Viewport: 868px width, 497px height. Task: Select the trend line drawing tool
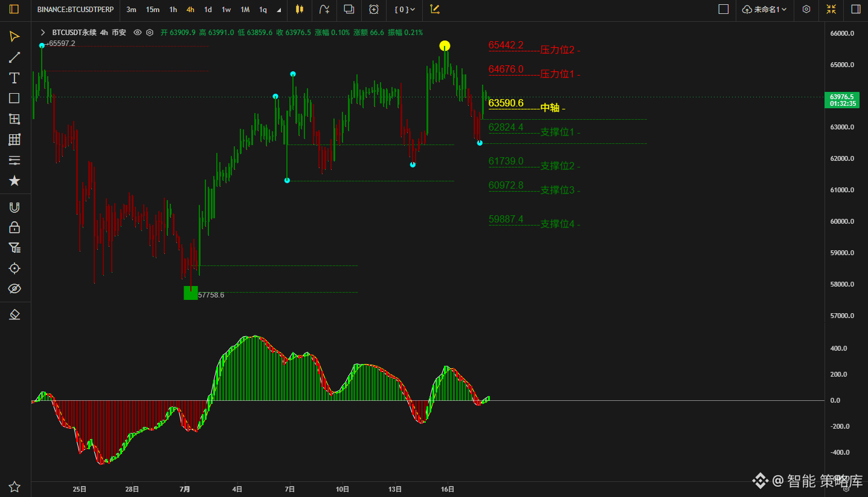point(14,57)
